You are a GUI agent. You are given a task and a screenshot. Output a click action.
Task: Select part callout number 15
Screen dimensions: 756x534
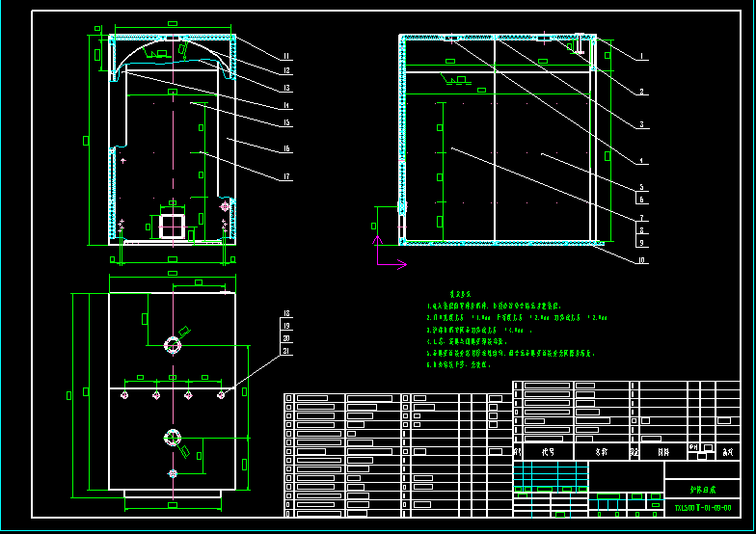(x=286, y=123)
